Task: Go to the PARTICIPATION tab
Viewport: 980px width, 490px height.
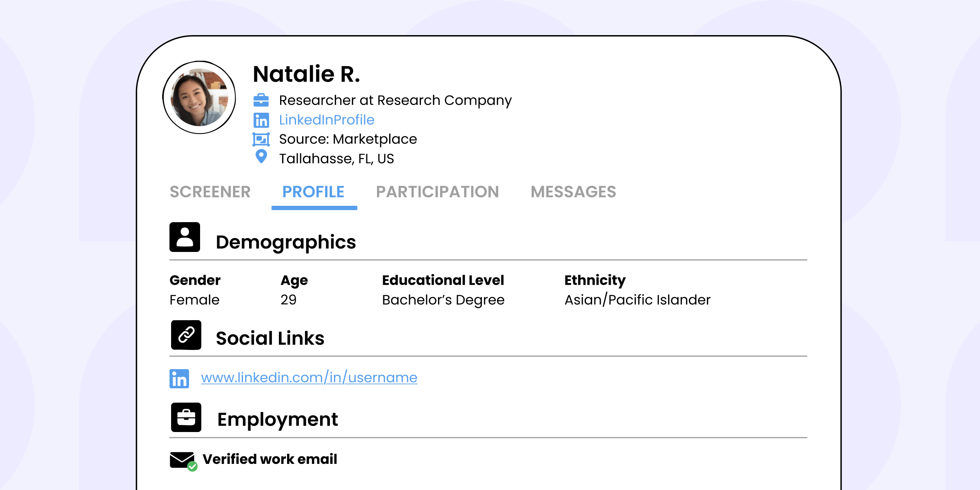Action: click(437, 192)
